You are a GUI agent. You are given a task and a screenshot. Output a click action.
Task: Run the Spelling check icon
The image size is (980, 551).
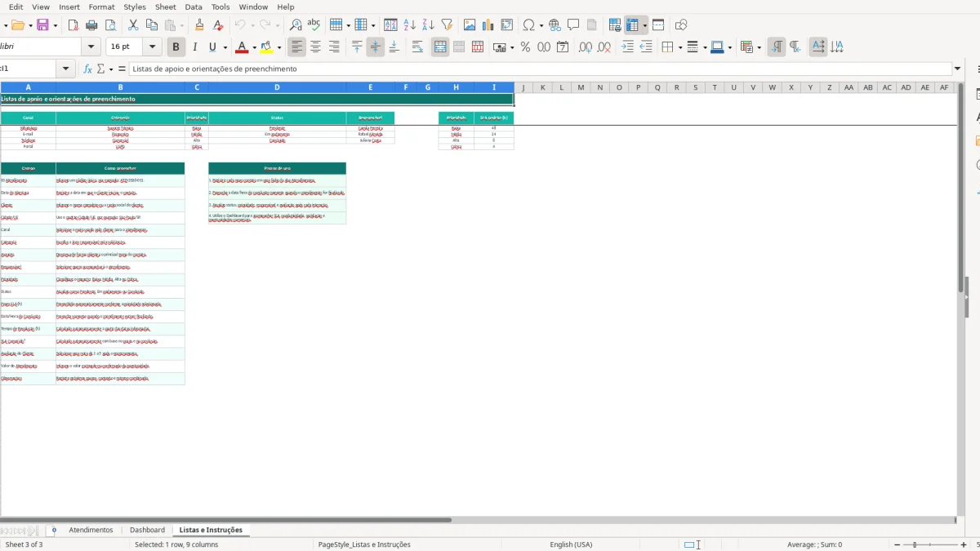(314, 25)
